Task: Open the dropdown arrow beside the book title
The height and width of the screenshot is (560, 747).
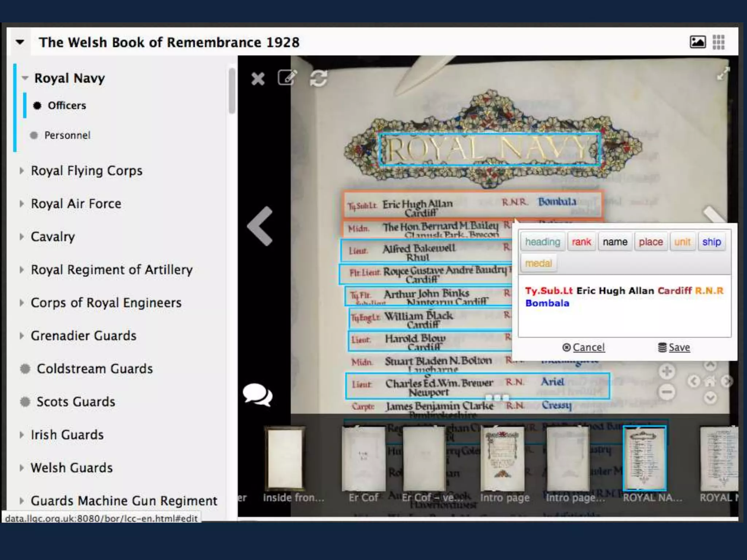Action: (20, 42)
